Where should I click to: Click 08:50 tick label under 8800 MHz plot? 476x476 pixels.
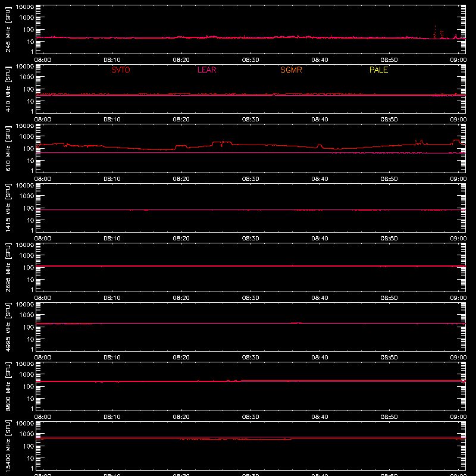(x=389, y=417)
